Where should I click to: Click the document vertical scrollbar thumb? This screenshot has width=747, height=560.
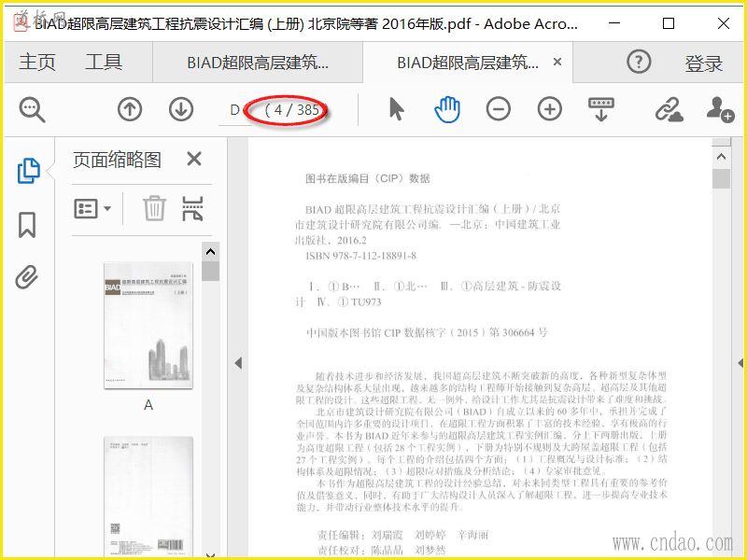pos(721,179)
